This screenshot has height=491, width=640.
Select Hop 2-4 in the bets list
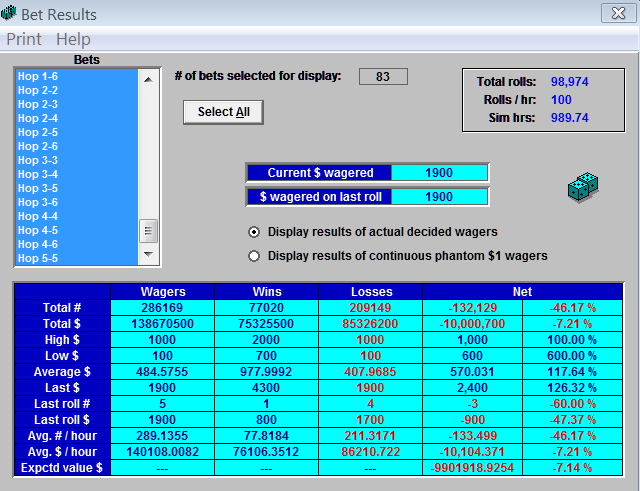pyautogui.click(x=77, y=118)
